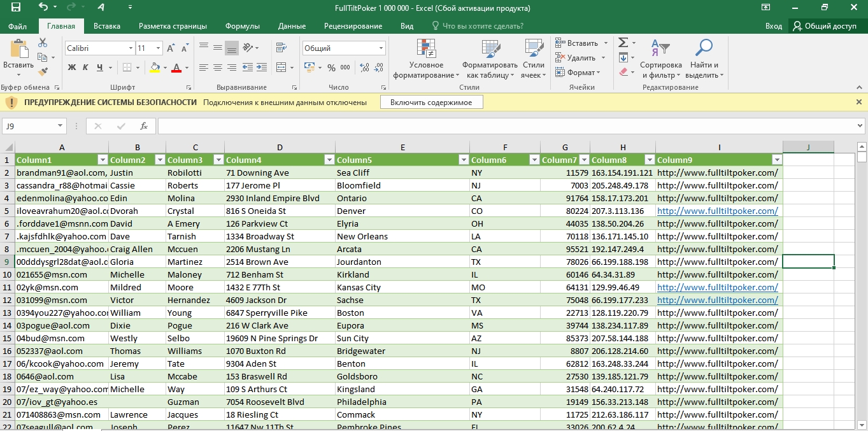Click the Включить содержимое button

(431, 102)
